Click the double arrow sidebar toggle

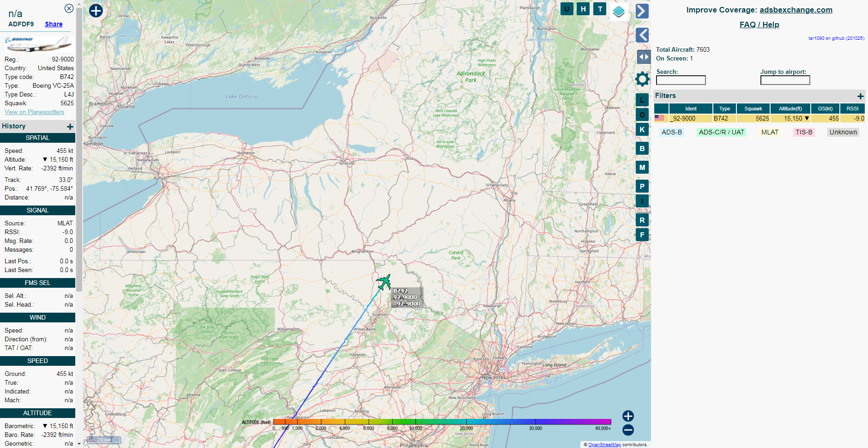click(x=644, y=57)
